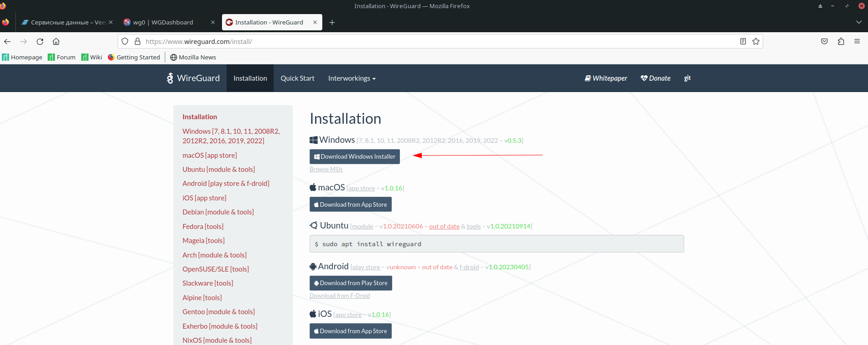This screenshot has width=868, height=345.
Task: Open the Ubuntu out of date link
Action: click(x=444, y=226)
